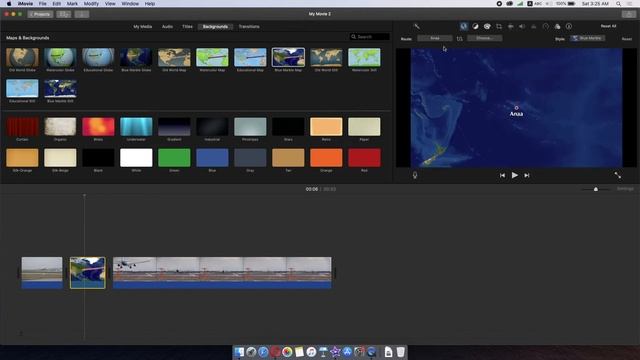Select the Blue Marble Map thumbnail
Screen dimensions: 640x360
pos(288,58)
